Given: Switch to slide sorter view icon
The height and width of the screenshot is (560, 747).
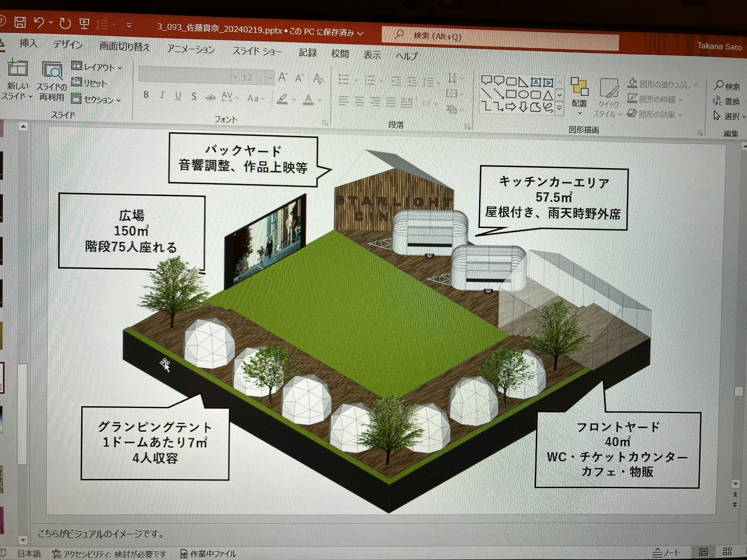Looking at the screenshot, I should click(727, 552).
